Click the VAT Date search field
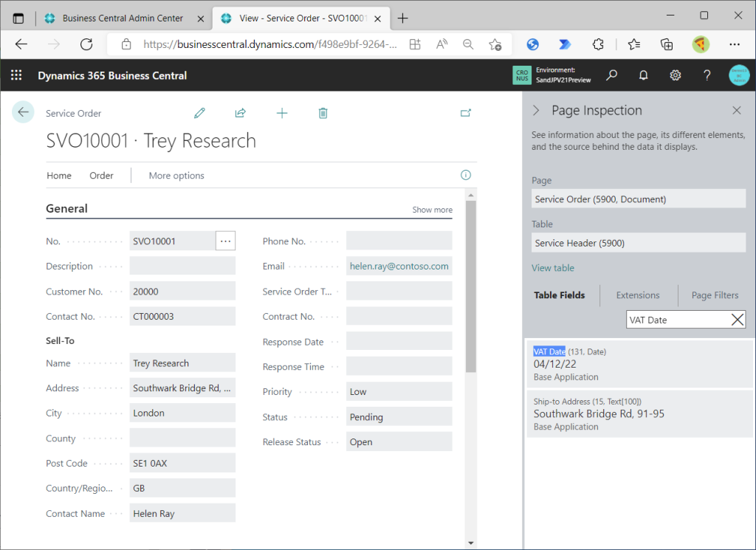This screenshot has height=550, width=756. 678,320
